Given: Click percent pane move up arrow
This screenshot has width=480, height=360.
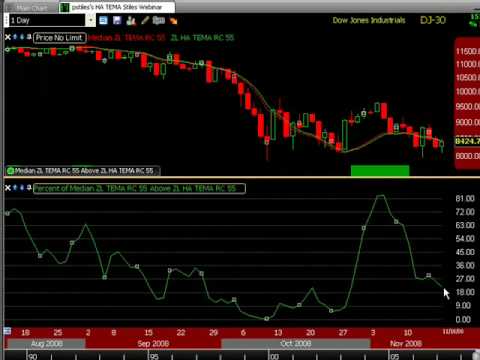Looking at the screenshot, I should tap(15, 188).
